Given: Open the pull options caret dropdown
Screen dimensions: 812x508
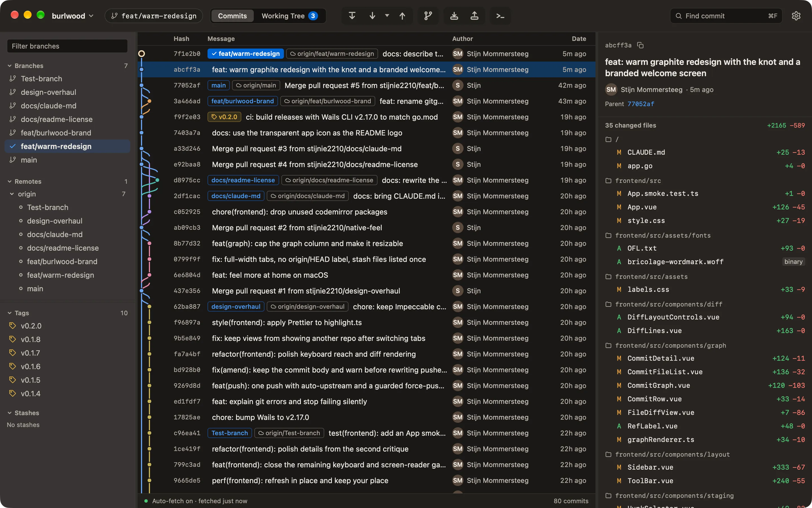Looking at the screenshot, I should point(387,16).
